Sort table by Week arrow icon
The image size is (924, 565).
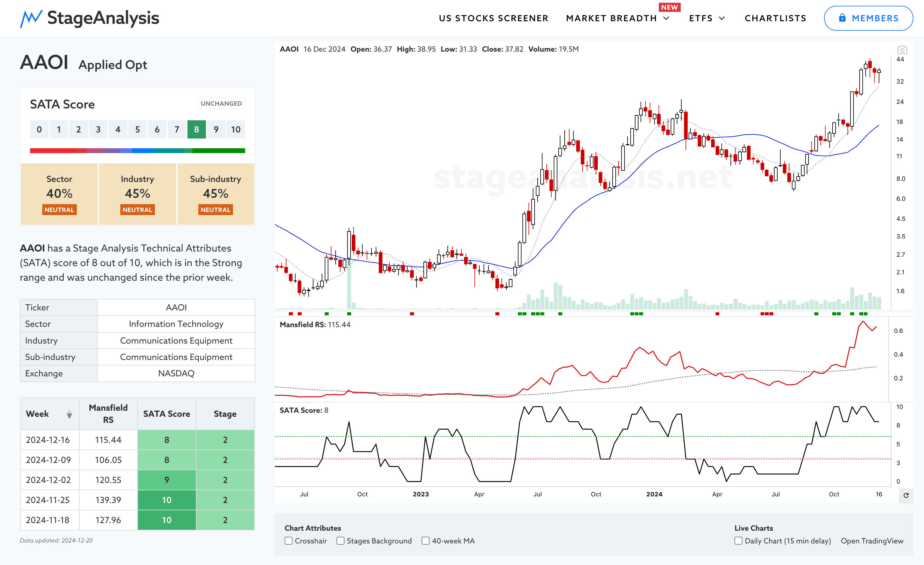pos(69,414)
